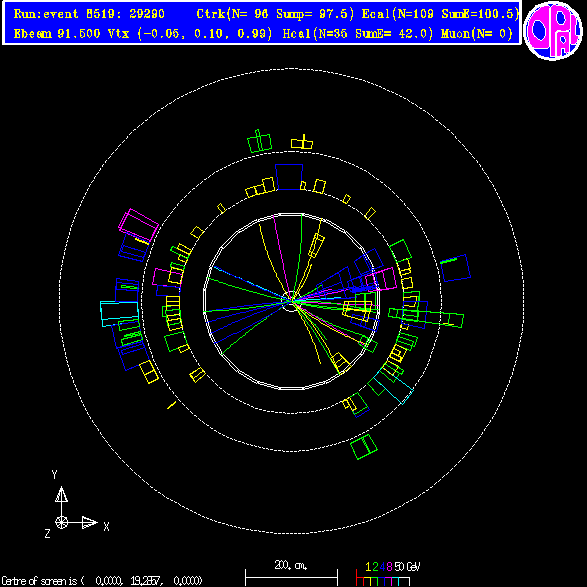Click the OPAL logo in the corner
The height and width of the screenshot is (587, 587).
pyautogui.click(x=553, y=31)
